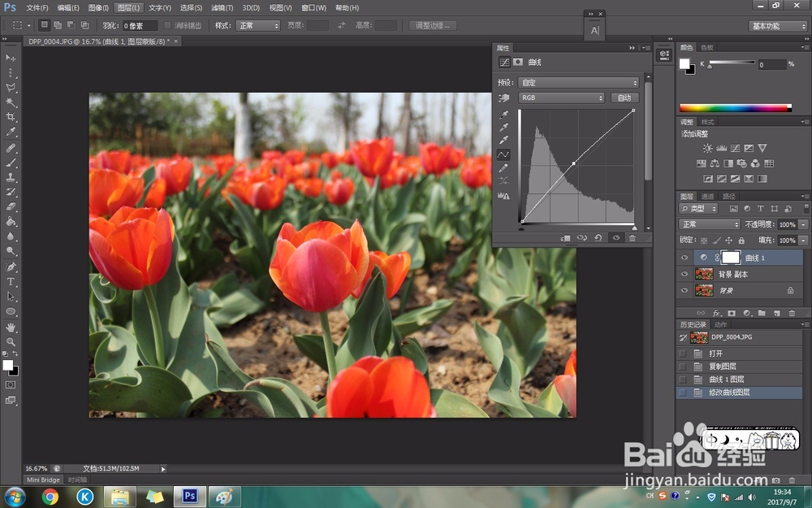
Task: Click the 曲线 1 layer mask thumbnail
Action: point(731,258)
